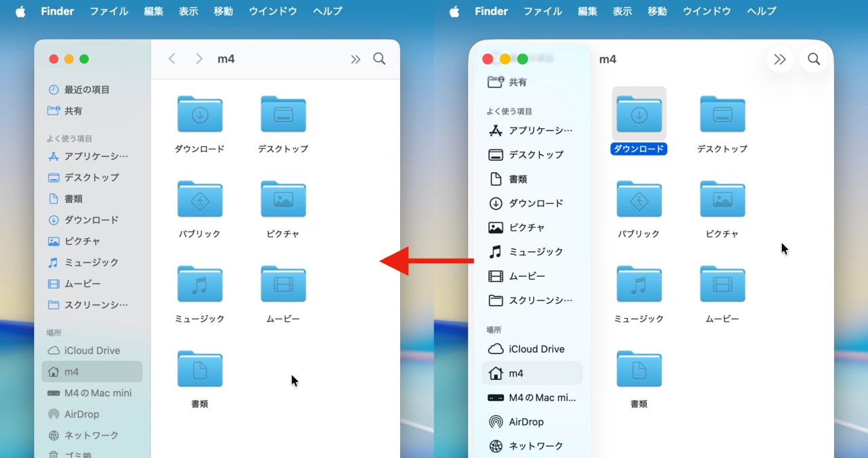Open the ダウンロード folder in the main view
The image size is (868, 458).
click(199, 114)
